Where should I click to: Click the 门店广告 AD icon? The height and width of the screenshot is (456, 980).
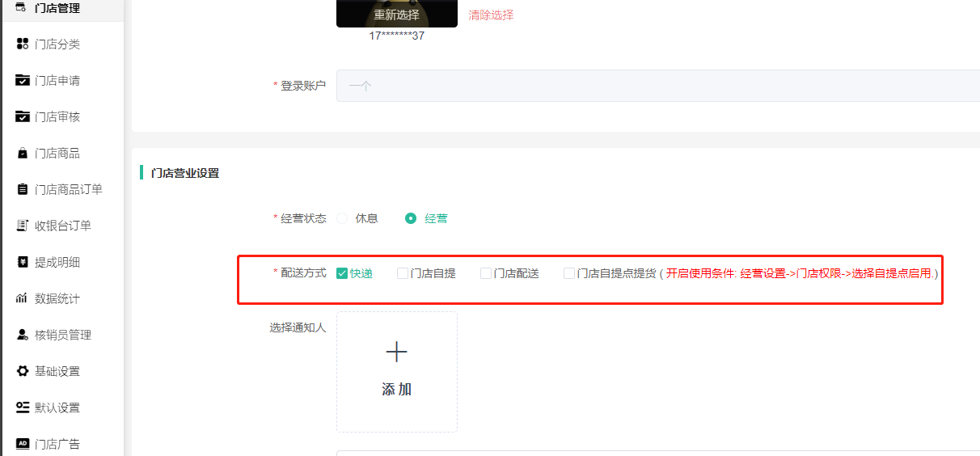(x=23, y=444)
